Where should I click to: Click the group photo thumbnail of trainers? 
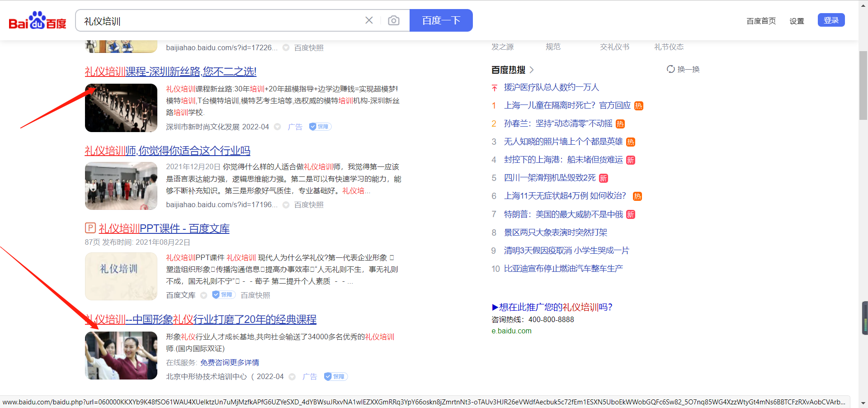pyautogui.click(x=121, y=186)
